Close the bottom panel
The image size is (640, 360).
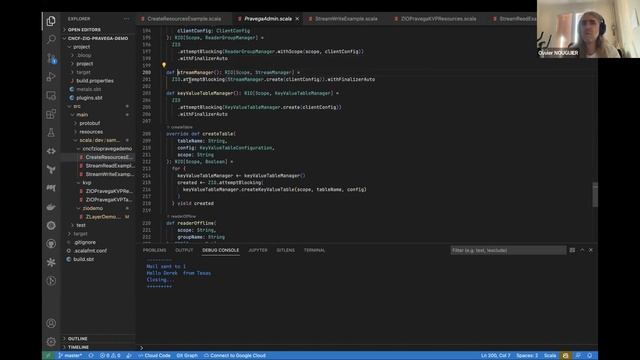click(x=591, y=250)
